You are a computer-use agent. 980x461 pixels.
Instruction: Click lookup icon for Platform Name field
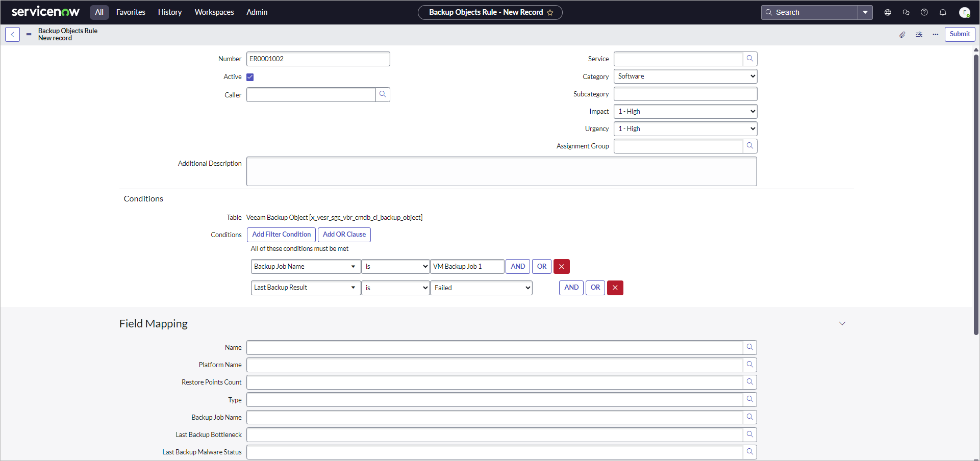point(750,365)
